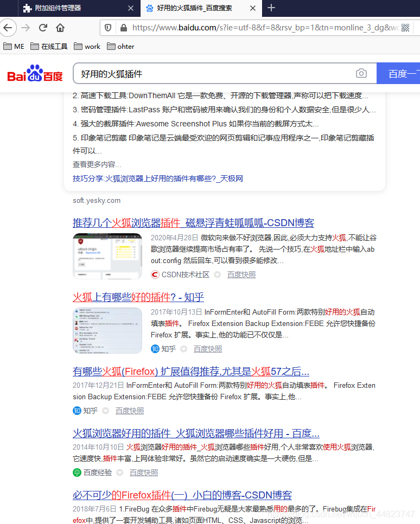Expand dropdown beside 知乎 in 2017年12月21日 result
Viewport: 420px width, 524px height.
tap(106, 411)
